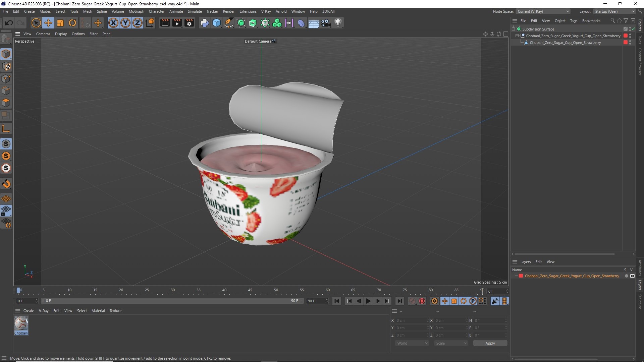Collapse Chobani_Zero_Sugar_Greek_Yogurt_Cup_Open_Strawberry null hierarchy

(x=517, y=36)
